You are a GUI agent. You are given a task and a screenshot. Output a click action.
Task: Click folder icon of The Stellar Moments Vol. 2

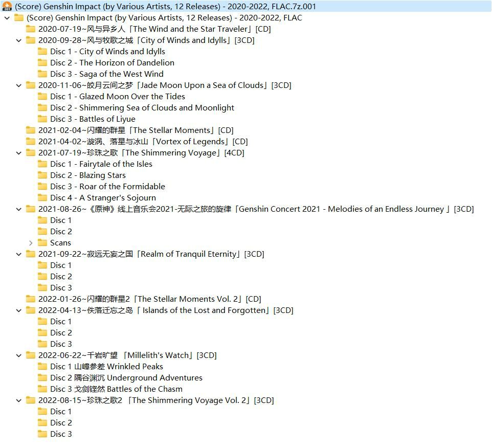[x=31, y=299]
